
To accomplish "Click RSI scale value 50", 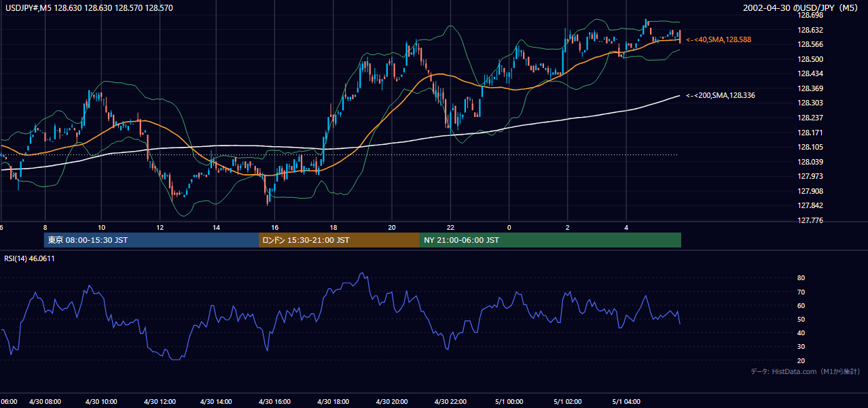I will [x=801, y=319].
